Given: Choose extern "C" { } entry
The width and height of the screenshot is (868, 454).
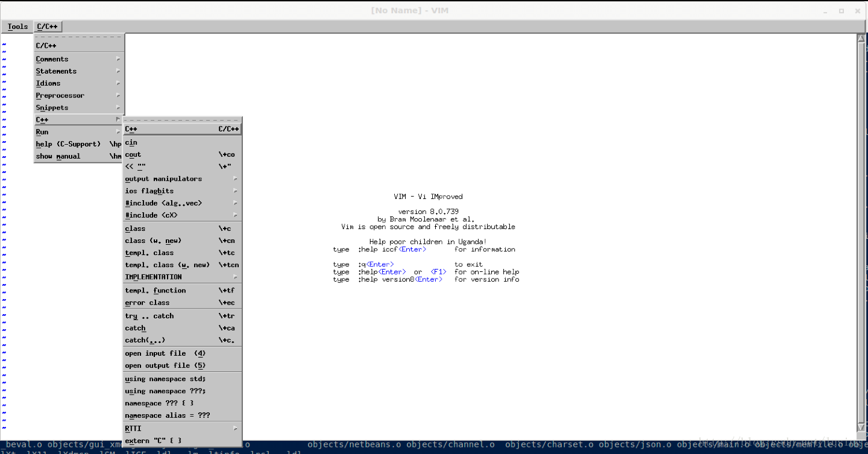Looking at the screenshot, I should [x=182, y=441].
